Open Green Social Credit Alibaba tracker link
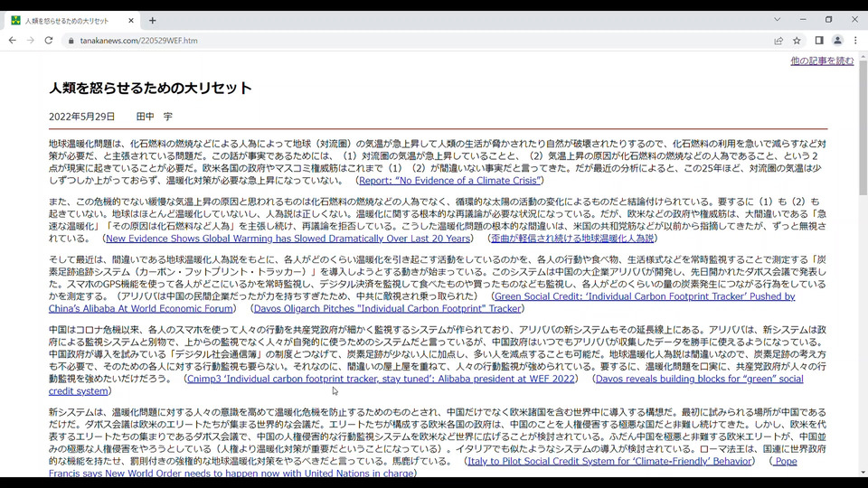Viewport: 868px width, 488px height. point(645,296)
